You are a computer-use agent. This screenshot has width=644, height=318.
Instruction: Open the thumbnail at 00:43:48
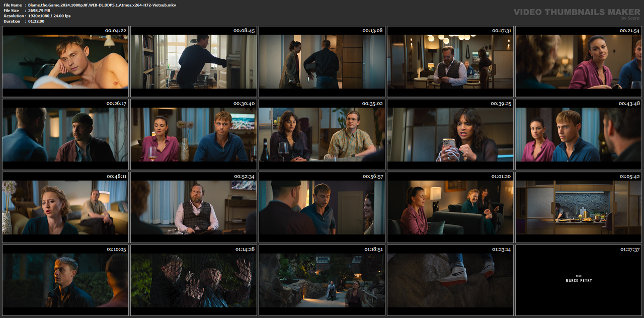pyautogui.click(x=579, y=134)
